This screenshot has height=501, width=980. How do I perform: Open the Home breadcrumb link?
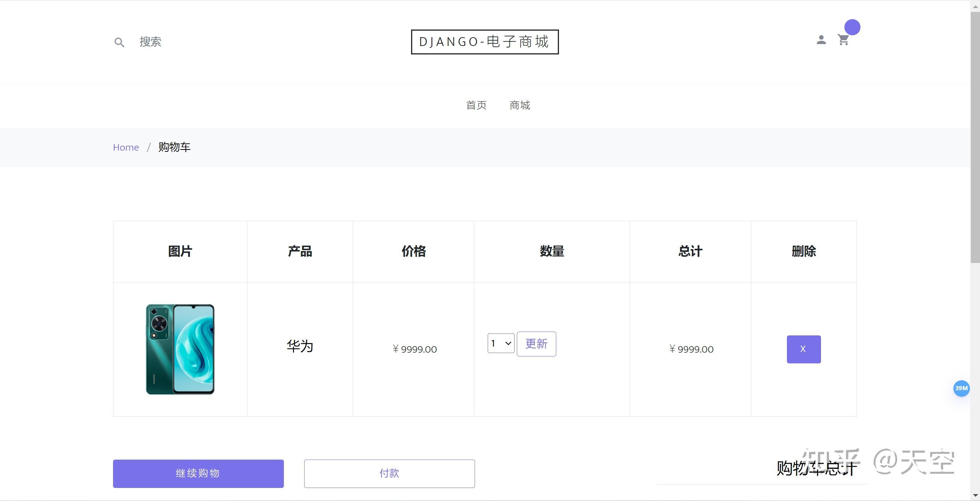pyautogui.click(x=126, y=147)
